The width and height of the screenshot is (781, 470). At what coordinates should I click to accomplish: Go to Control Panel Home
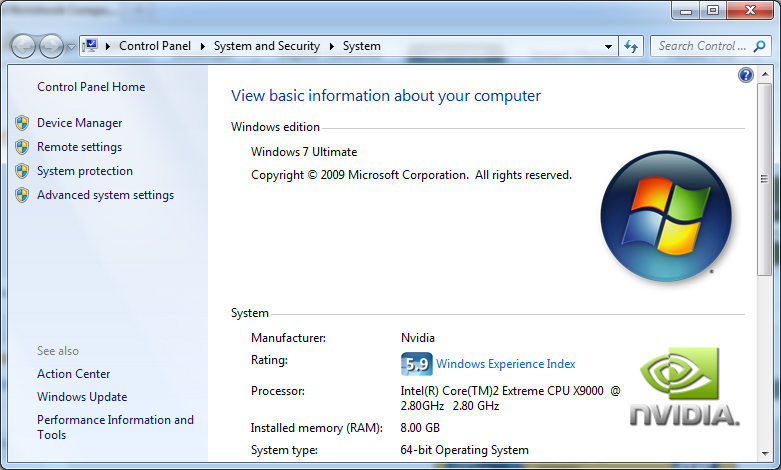click(x=91, y=87)
